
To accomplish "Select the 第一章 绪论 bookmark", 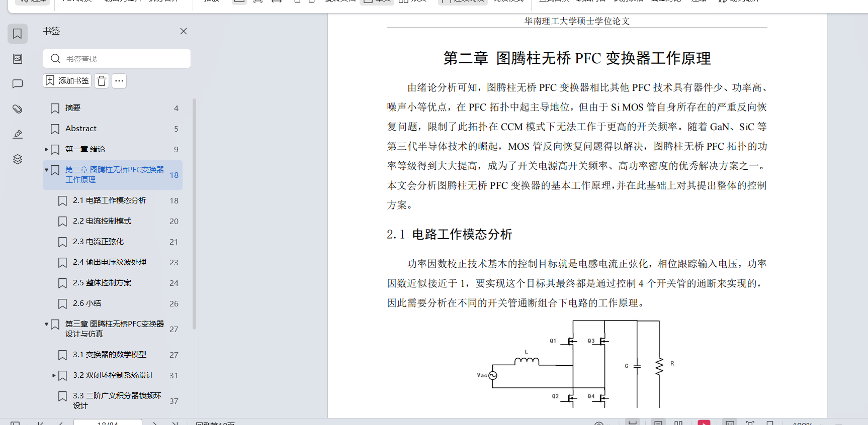I will pyautogui.click(x=85, y=149).
